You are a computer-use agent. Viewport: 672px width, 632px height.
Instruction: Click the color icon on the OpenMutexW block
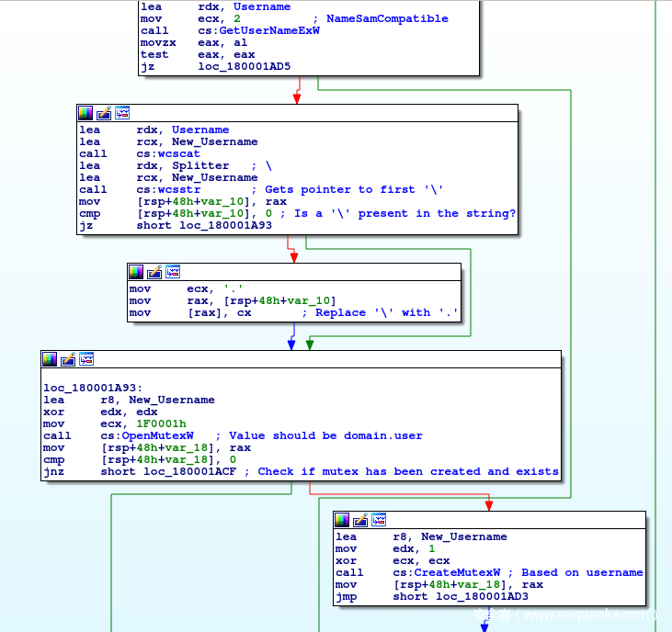click(50, 358)
